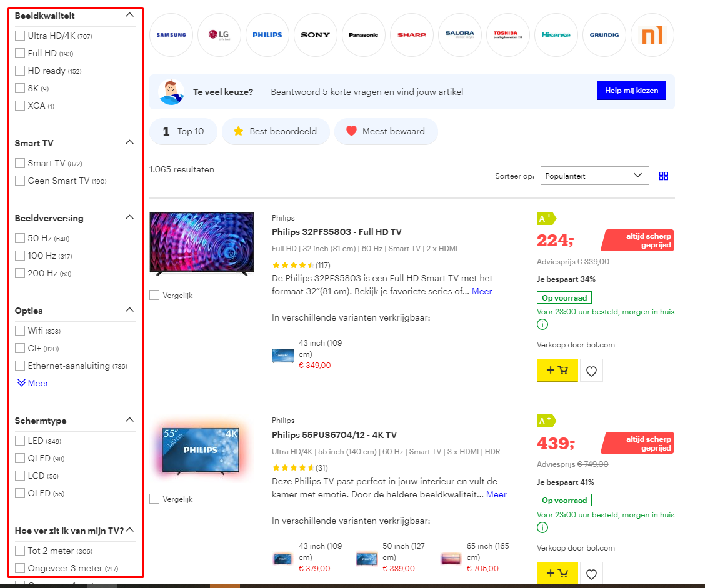
Task: Add Philips 32PFS5803 to shopping cart
Action: [x=557, y=370]
